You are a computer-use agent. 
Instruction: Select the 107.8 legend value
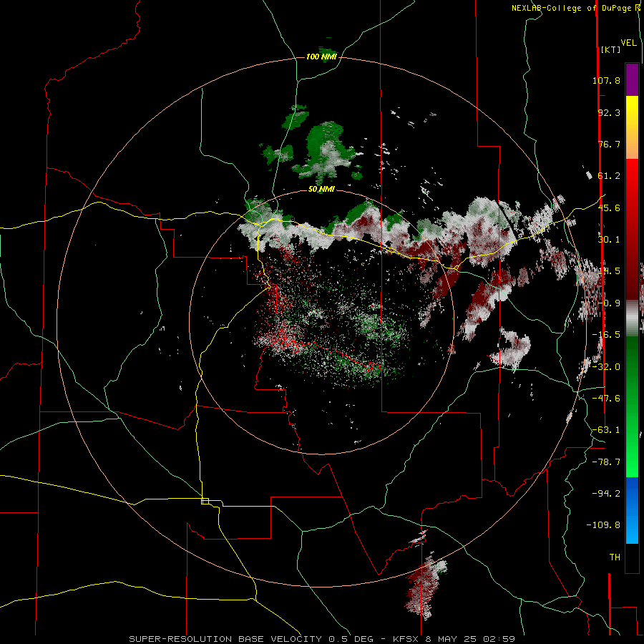(606, 80)
